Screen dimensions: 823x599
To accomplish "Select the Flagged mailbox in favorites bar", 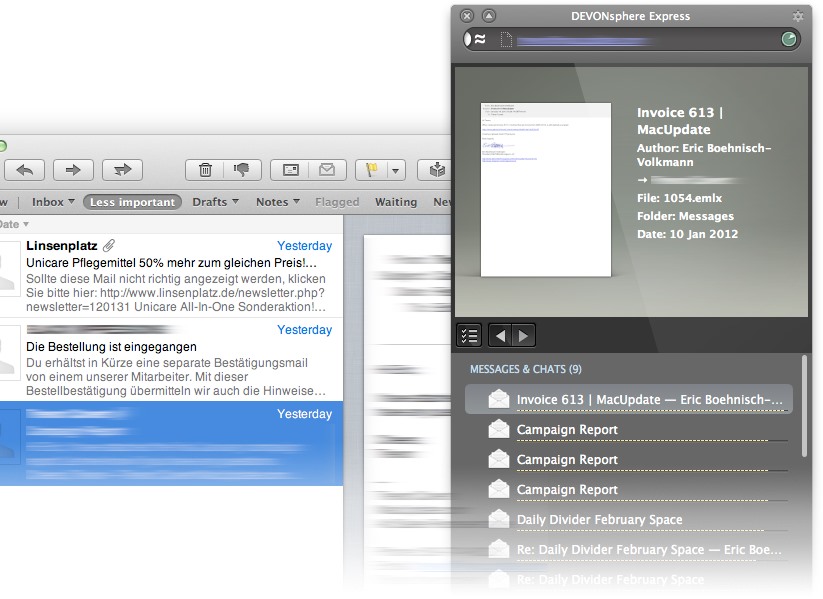I will [x=337, y=202].
